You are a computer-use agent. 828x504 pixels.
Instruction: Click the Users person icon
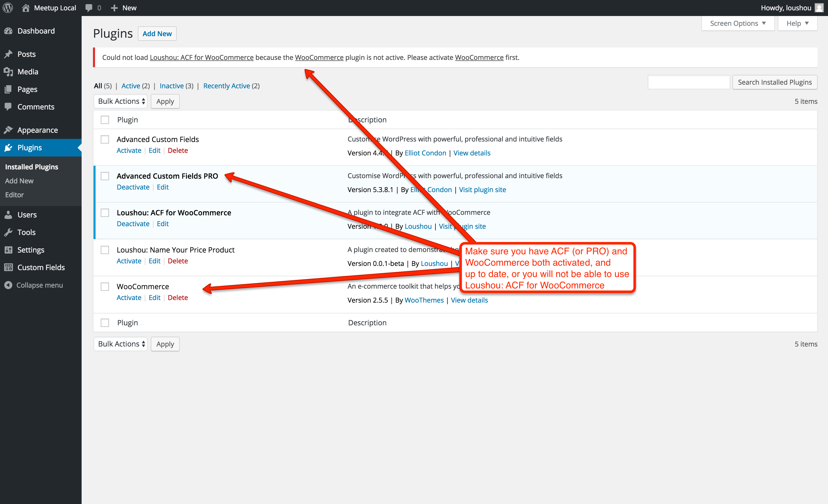[9, 215]
